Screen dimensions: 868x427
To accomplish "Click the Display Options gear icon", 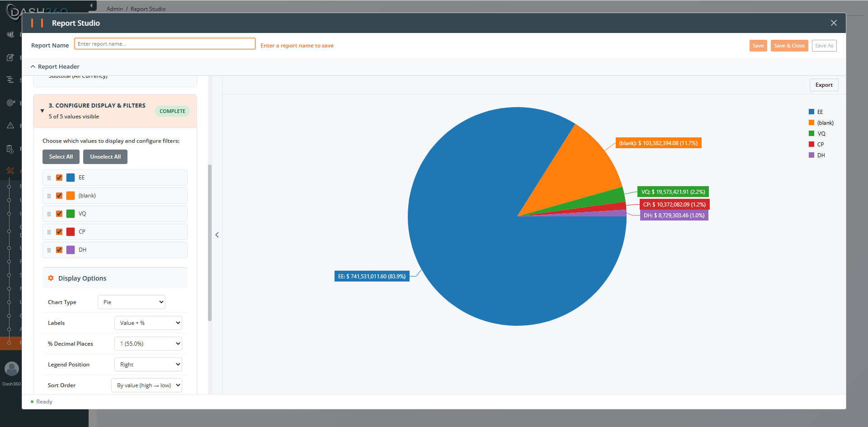I will click(51, 278).
